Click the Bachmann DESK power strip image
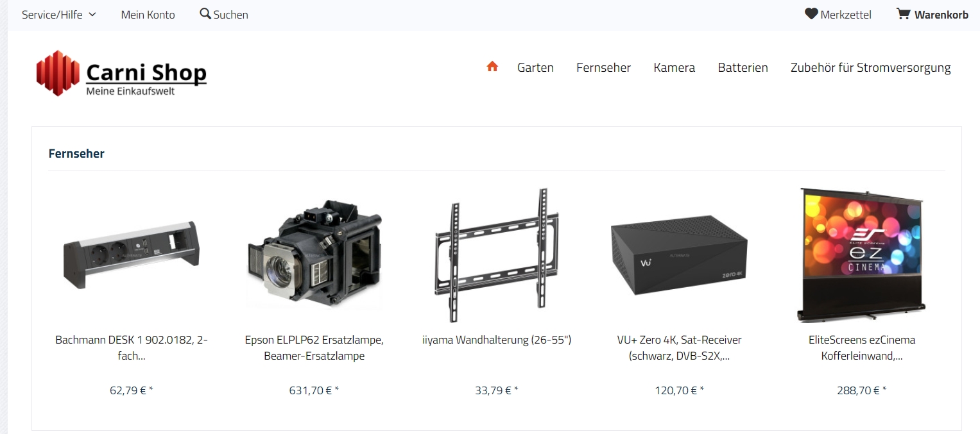The width and height of the screenshot is (980, 434). [x=132, y=255]
